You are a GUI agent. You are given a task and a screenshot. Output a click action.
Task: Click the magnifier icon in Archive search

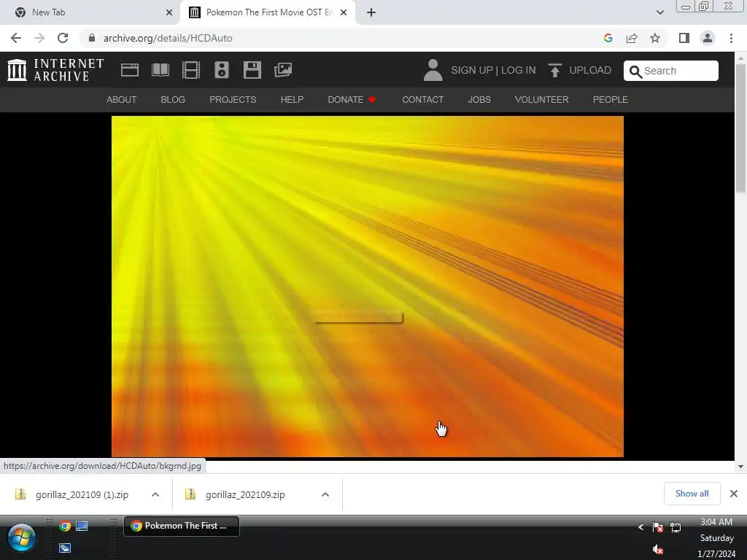635,71
